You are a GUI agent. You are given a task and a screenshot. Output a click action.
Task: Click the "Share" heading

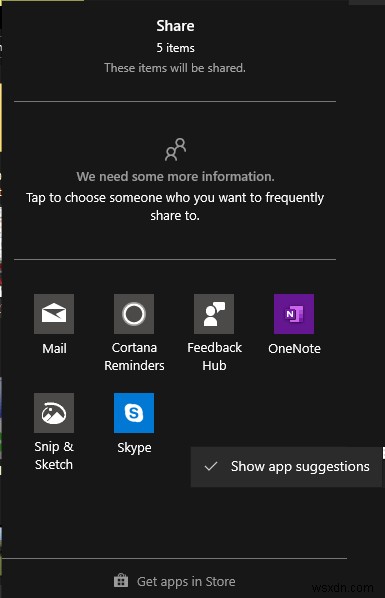tap(176, 26)
